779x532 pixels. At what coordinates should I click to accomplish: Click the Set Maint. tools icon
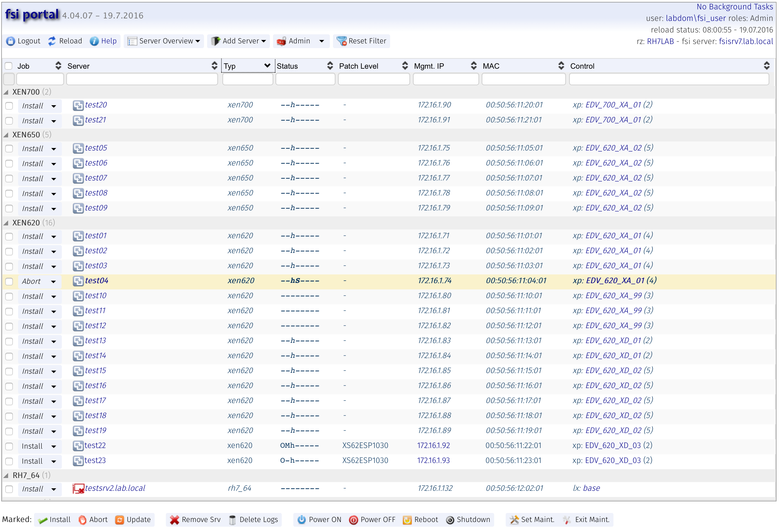[x=514, y=520]
